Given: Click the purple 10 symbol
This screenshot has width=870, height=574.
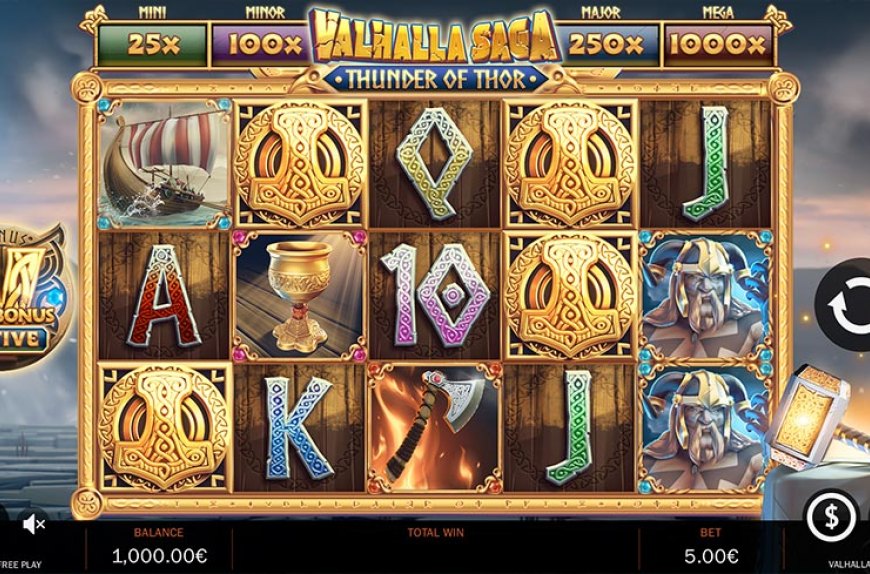Looking at the screenshot, I should point(434,295).
